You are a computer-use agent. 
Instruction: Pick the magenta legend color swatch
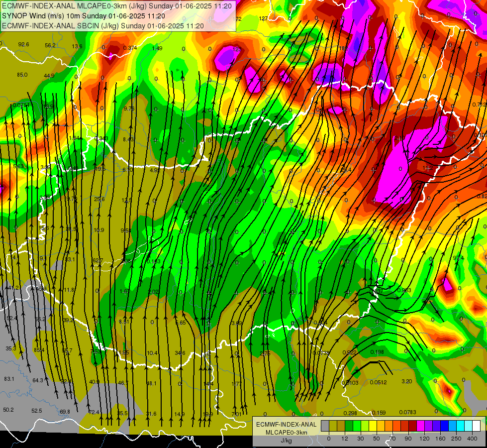pyautogui.click(x=420, y=426)
